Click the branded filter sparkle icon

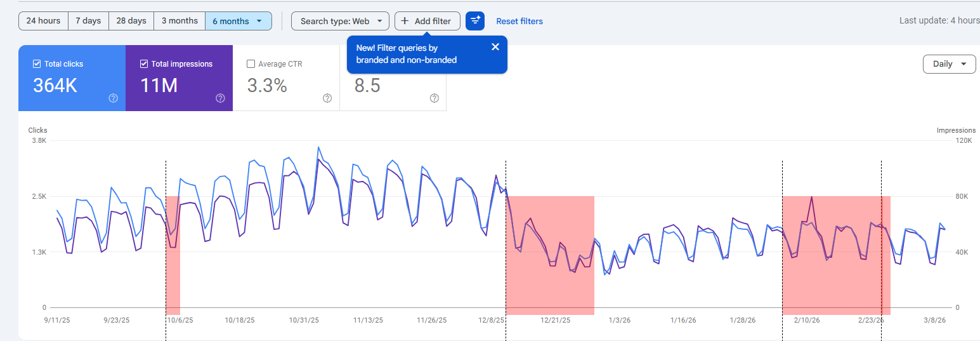[x=475, y=21]
